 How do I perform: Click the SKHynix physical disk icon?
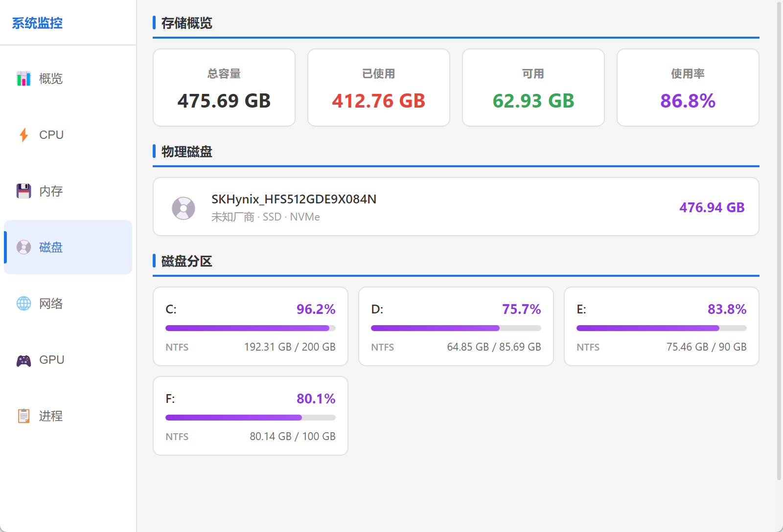click(184, 208)
